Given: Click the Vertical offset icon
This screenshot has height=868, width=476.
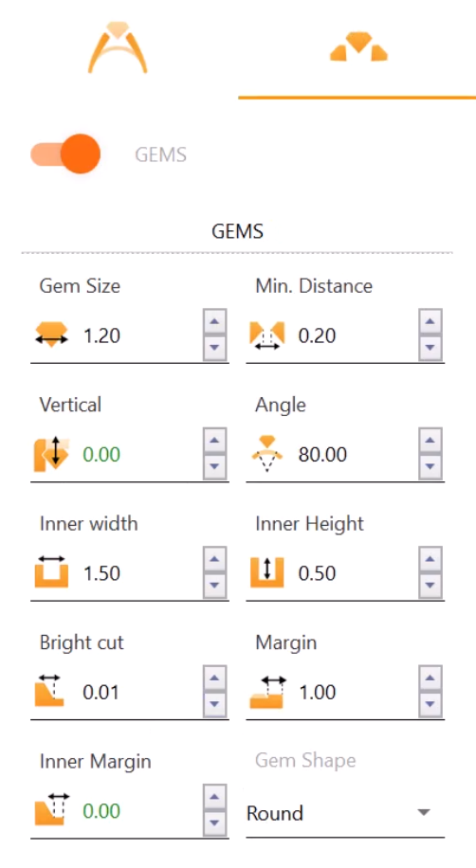Looking at the screenshot, I should (x=51, y=455).
